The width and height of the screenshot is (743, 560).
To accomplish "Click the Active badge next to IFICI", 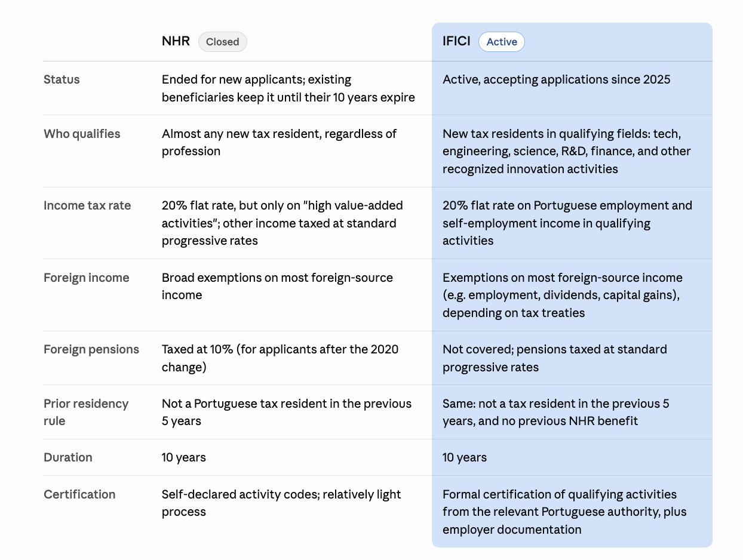I will pyautogui.click(x=502, y=42).
